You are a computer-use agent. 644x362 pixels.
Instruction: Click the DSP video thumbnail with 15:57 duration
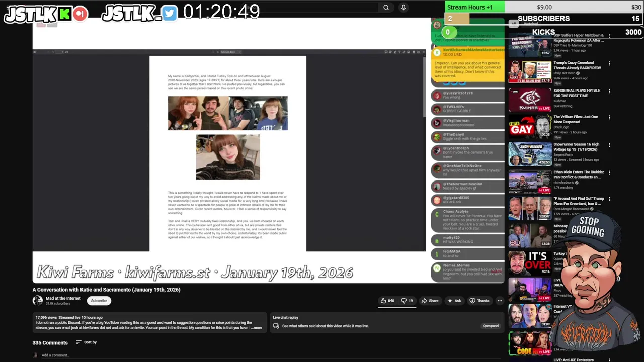[x=530, y=45]
